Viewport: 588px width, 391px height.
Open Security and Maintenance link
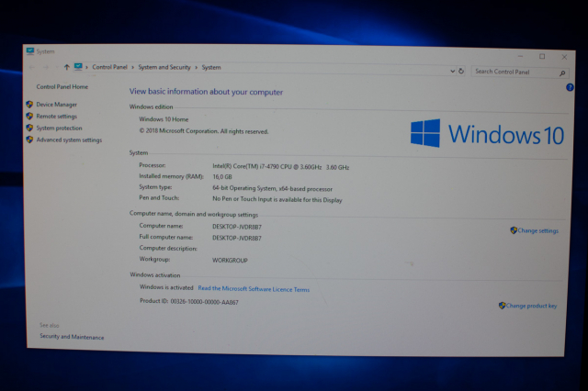[72, 337]
